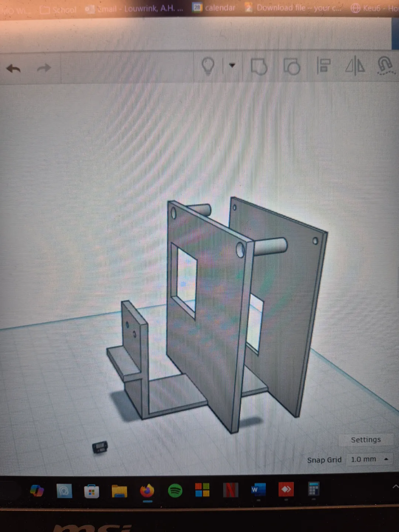This screenshot has height=532, width=399.
Task: Open the dropdown arrow beside the lightbulb
Action: tap(232, 65)
